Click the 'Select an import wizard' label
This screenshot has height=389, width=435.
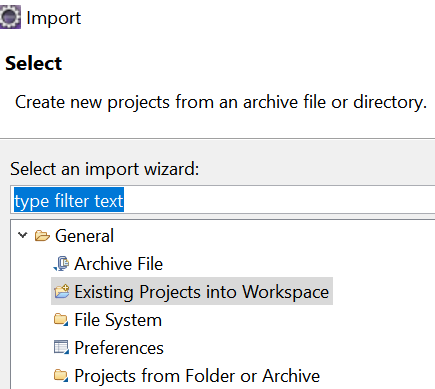pyautogui.click(x=104, y=169)
